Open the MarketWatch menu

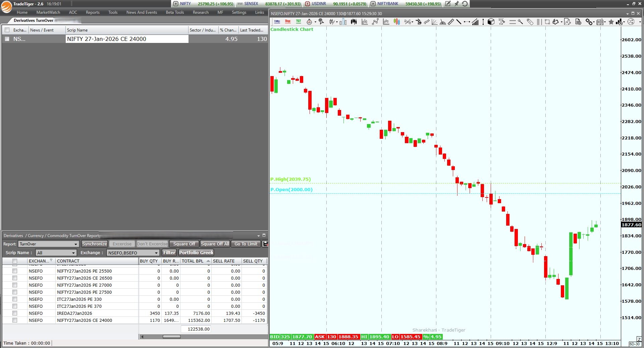pyautogui.click(x=48, y=12)
